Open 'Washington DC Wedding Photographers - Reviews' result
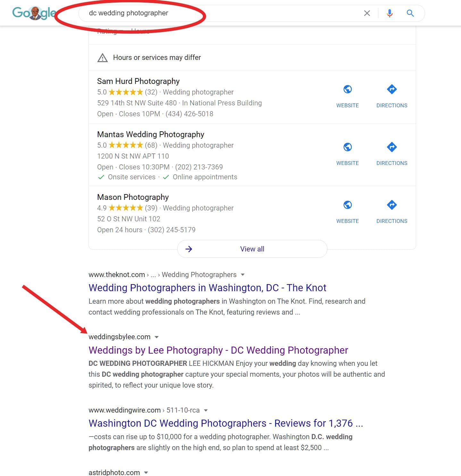461x476 pixels. (226, 423)
